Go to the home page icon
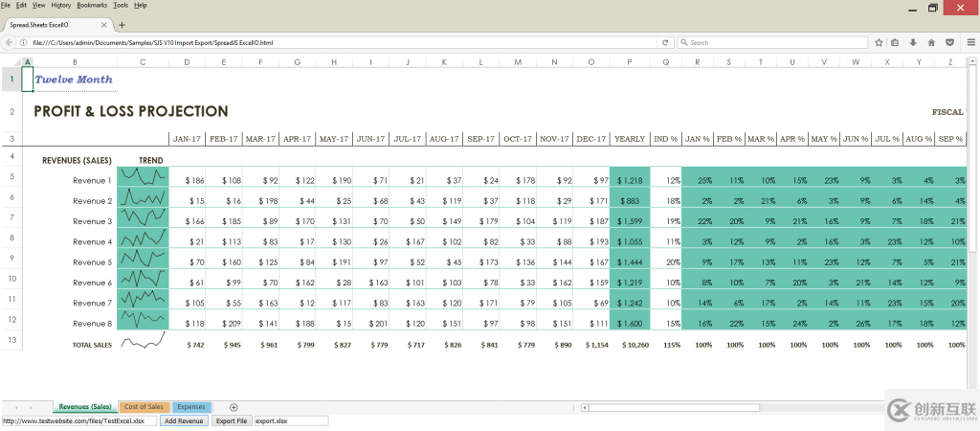980x431 pixels. [x=931, y=42]
